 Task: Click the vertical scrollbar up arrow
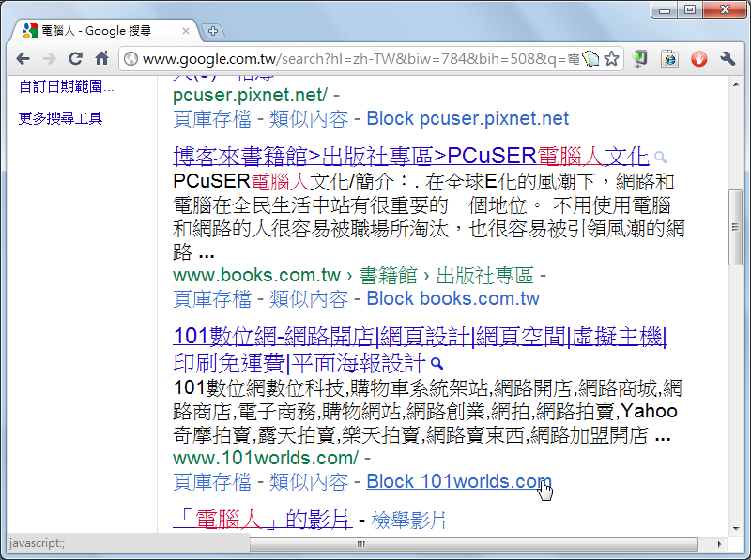pyautogui.click(x=736, y=84)
